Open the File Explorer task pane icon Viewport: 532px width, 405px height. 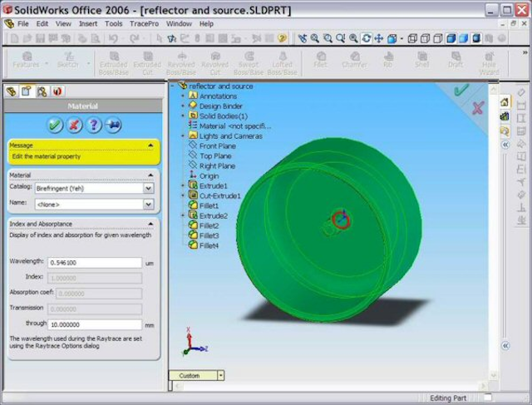pyautogui.click(x=505, y=131)
